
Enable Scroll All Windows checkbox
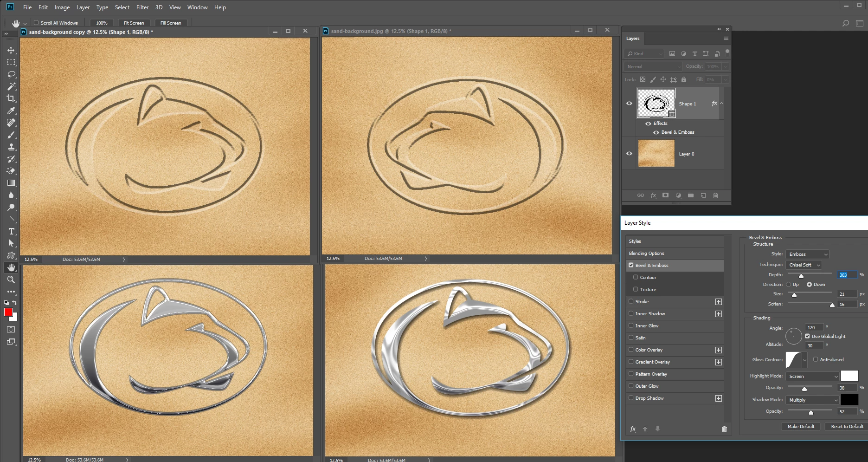pos(36,23)
